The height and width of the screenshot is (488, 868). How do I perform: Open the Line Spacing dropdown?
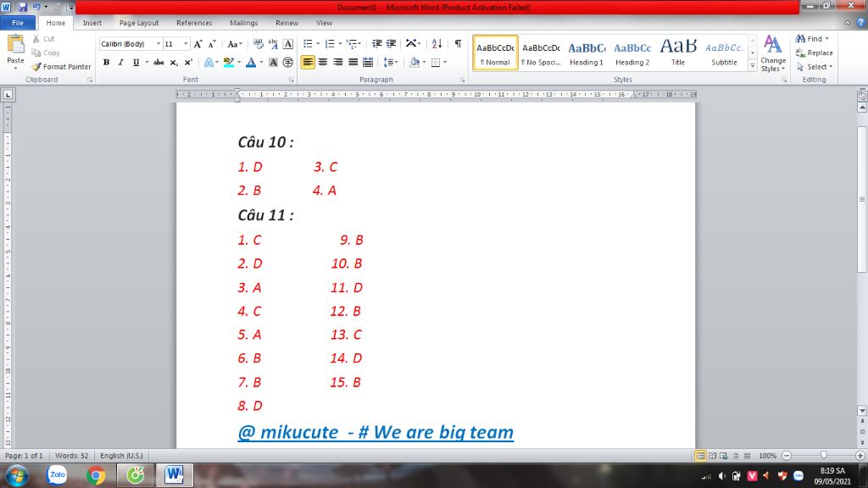390,63
